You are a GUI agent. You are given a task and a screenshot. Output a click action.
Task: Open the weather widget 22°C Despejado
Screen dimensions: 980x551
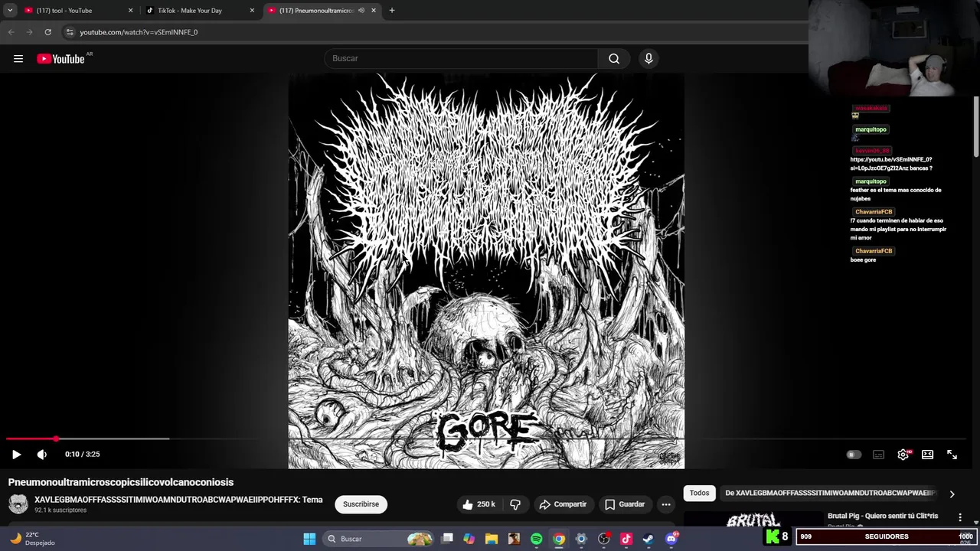coord(32,539)
